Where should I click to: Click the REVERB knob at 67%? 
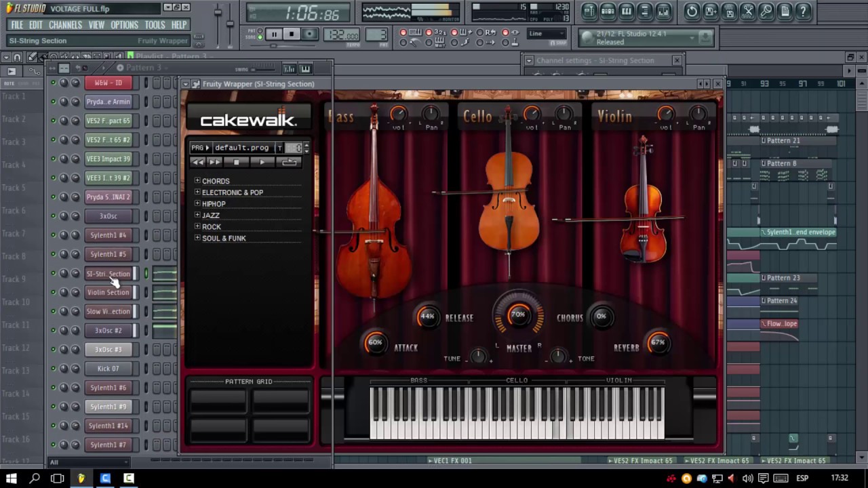pos(658,343)
